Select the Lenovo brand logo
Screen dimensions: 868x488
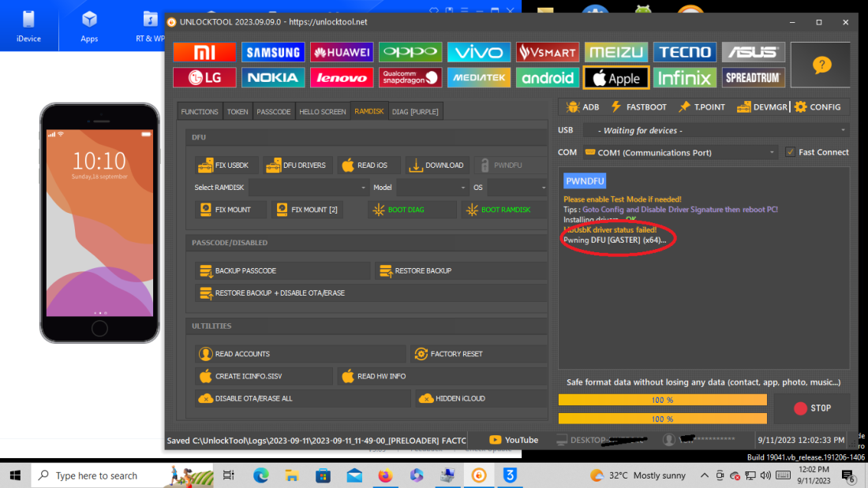342,77
